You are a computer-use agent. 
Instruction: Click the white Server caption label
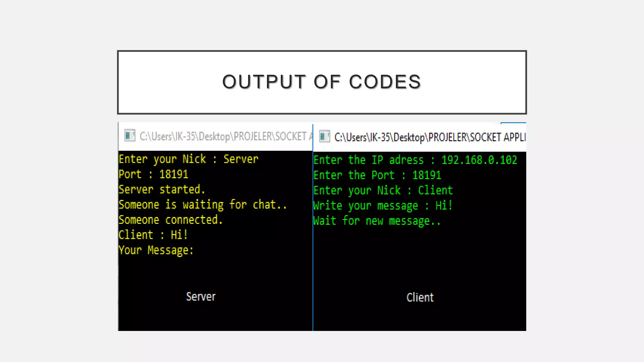coord(201,297)
